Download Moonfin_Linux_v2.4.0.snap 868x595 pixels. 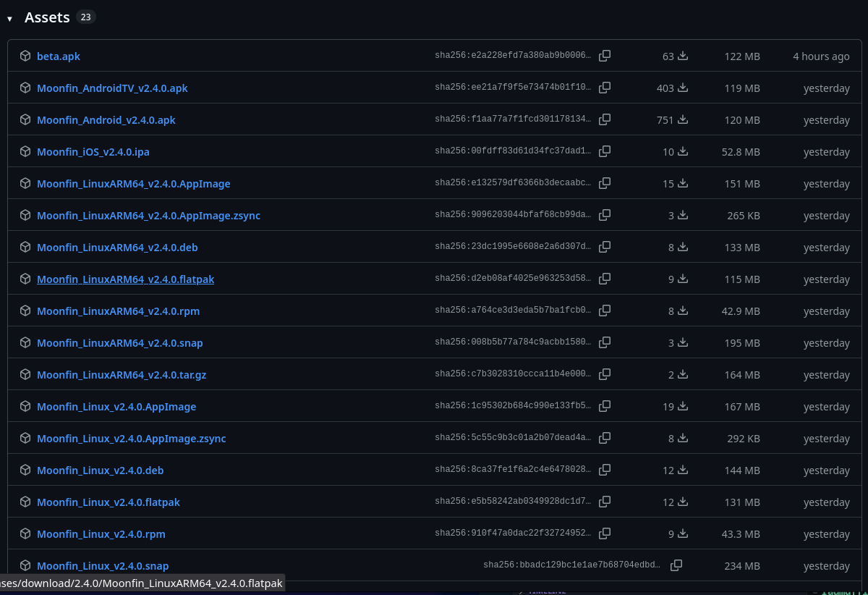(103, 566)
